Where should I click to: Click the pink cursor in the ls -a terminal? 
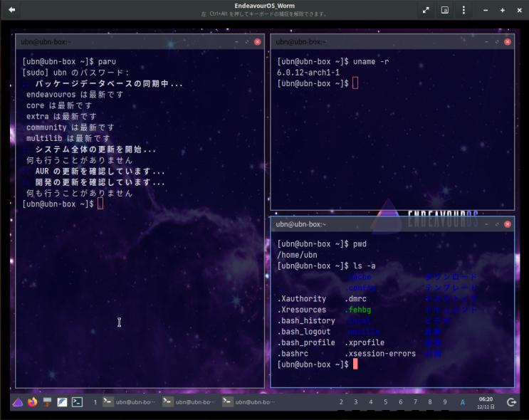coord(355,364)
